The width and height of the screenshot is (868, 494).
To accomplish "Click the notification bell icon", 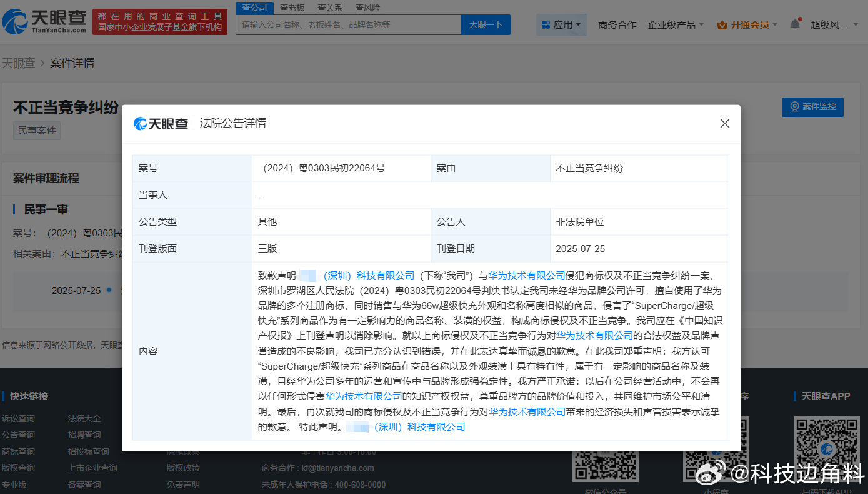I will coord(795,24).
